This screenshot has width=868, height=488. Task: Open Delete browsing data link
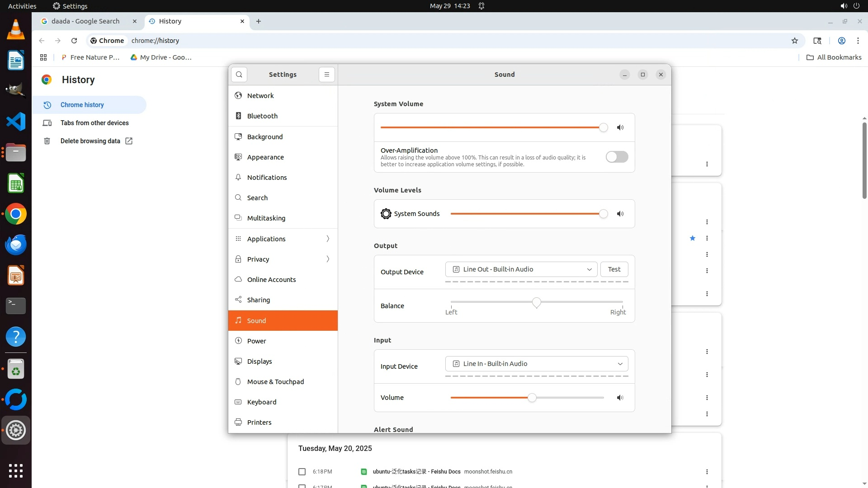point(90,141)
